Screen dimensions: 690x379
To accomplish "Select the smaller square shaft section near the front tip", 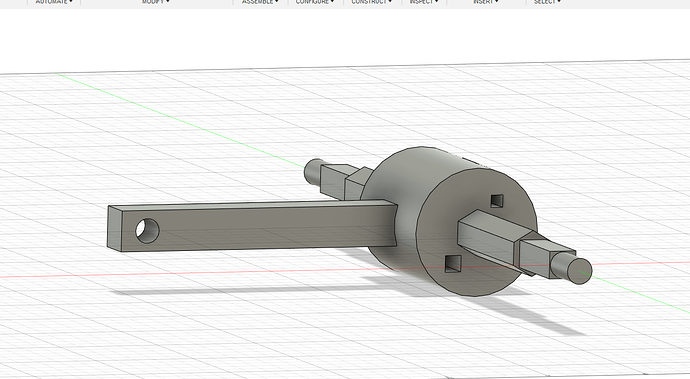I will (x=537, y=256).
